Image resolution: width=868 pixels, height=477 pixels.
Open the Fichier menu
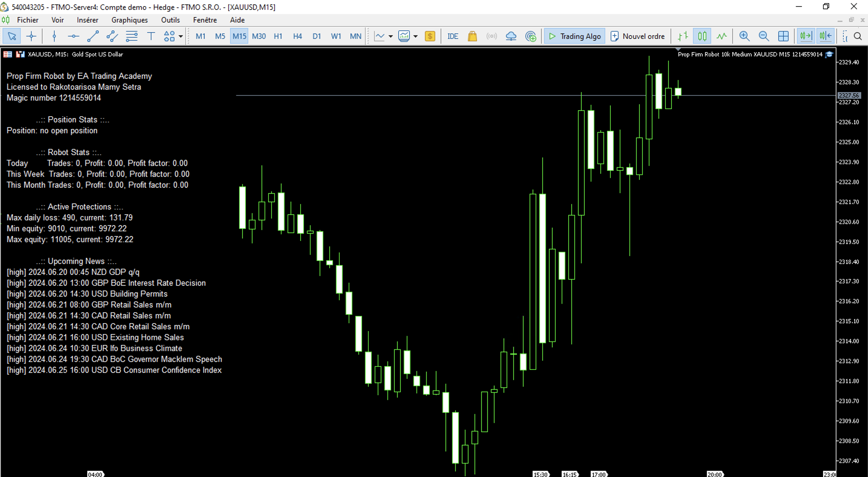(28, 20)
